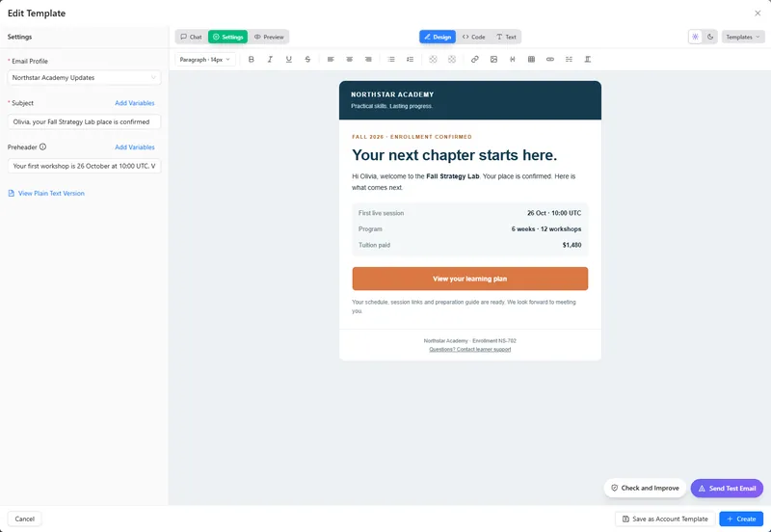Open View Plain Text Version link
The image size is (771, 532).
(51, 193)
